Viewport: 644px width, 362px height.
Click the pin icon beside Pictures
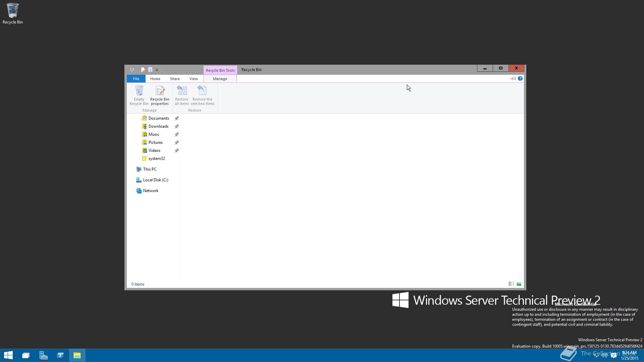177,142
